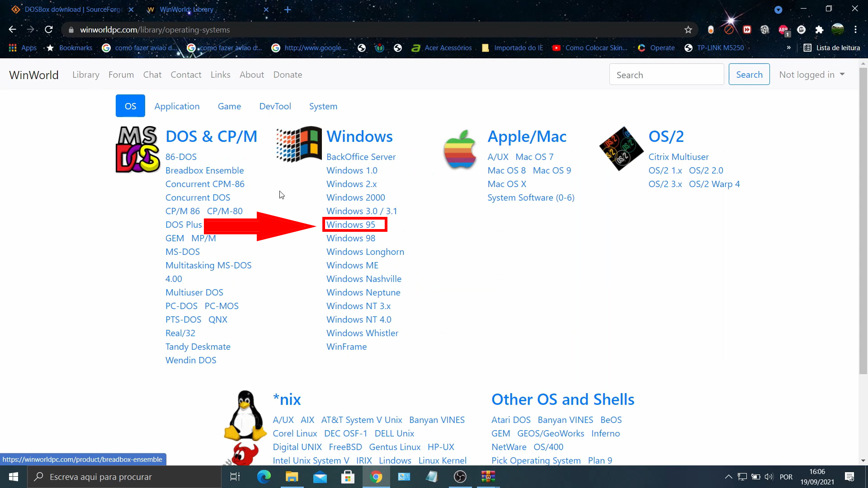Open the Citrix Multiuser link
The image size is (868, 488).
679,157
